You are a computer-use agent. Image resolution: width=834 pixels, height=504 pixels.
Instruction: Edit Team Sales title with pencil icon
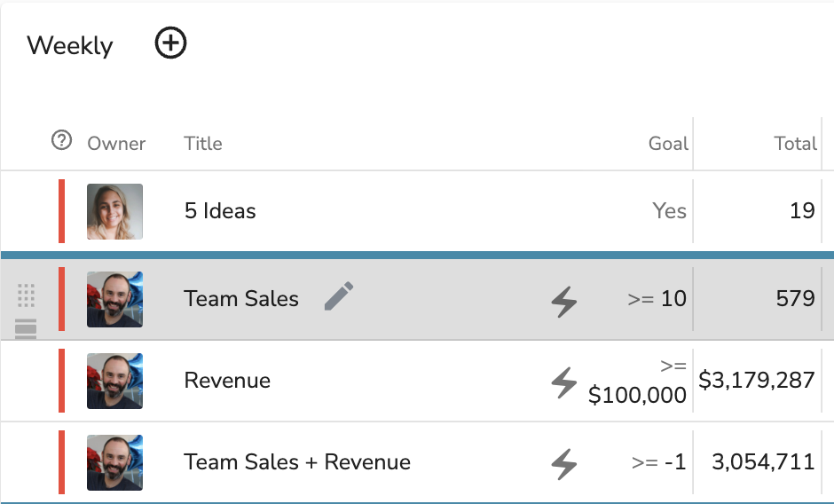tap(339, 295)
